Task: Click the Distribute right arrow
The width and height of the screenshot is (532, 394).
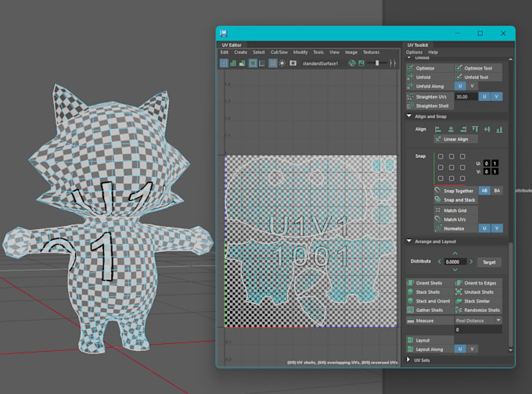Action: pos(471,261)
